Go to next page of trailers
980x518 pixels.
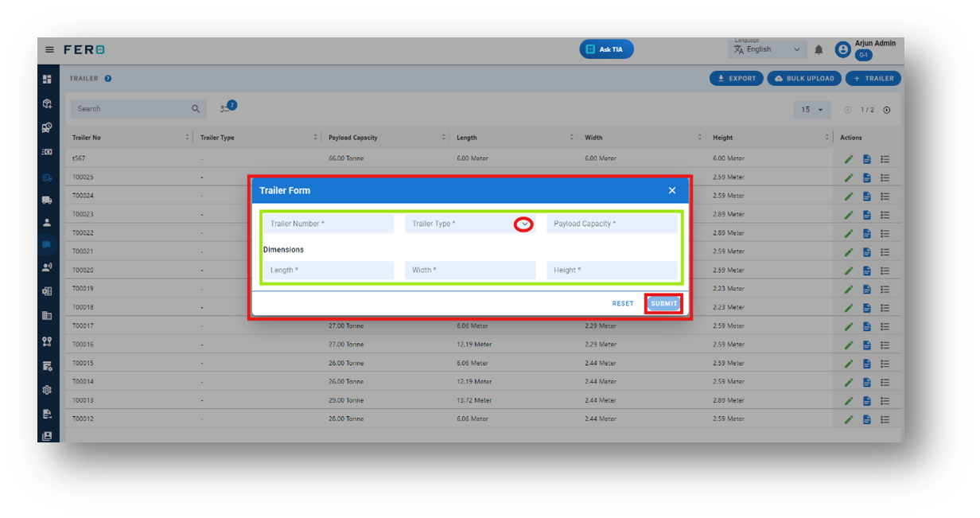click(x=887, y=110)
